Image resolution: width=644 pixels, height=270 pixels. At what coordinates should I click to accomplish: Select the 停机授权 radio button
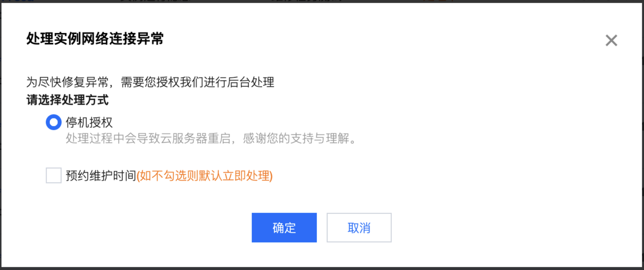pos(53,122)
